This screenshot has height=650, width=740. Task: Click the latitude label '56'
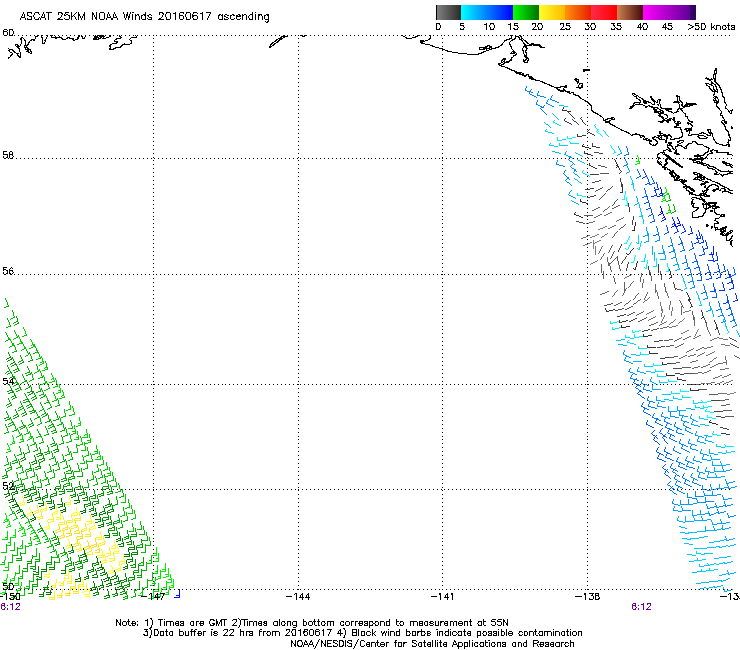(8, 271)
